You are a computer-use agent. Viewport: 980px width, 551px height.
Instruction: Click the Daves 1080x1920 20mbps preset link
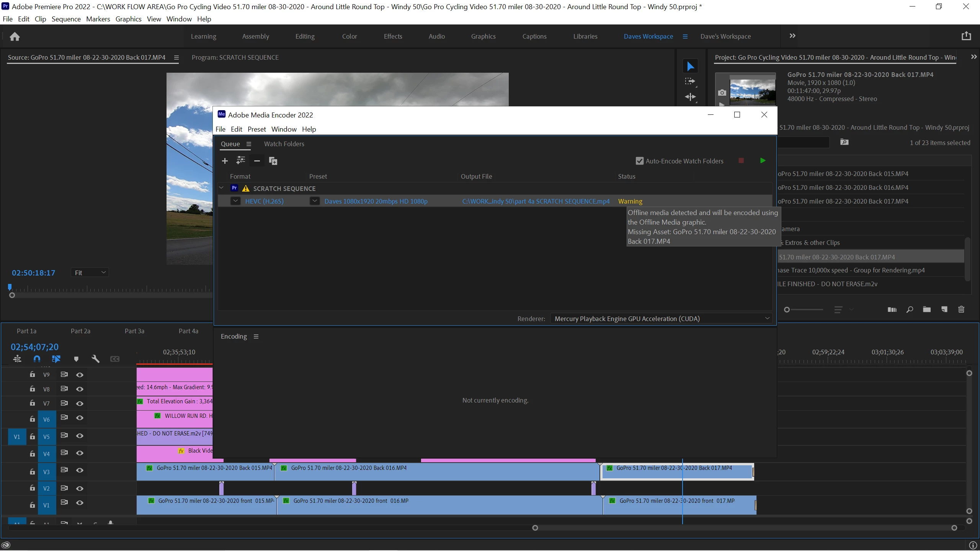[x=376, y=201]
